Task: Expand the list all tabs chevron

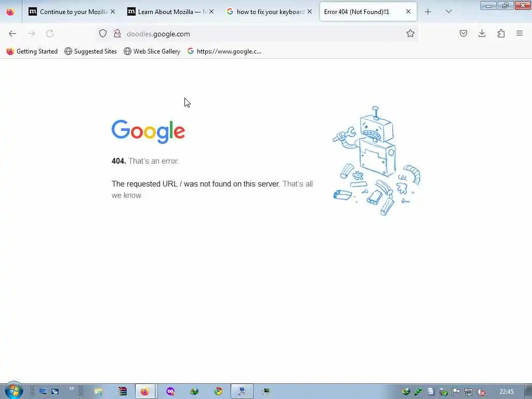Action: (448, 11)
